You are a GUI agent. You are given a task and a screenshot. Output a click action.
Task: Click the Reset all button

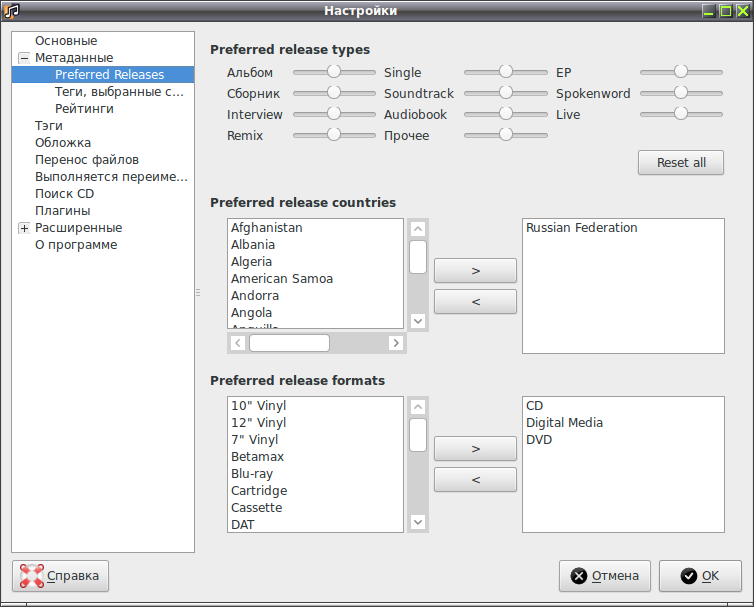pos(681,163)
